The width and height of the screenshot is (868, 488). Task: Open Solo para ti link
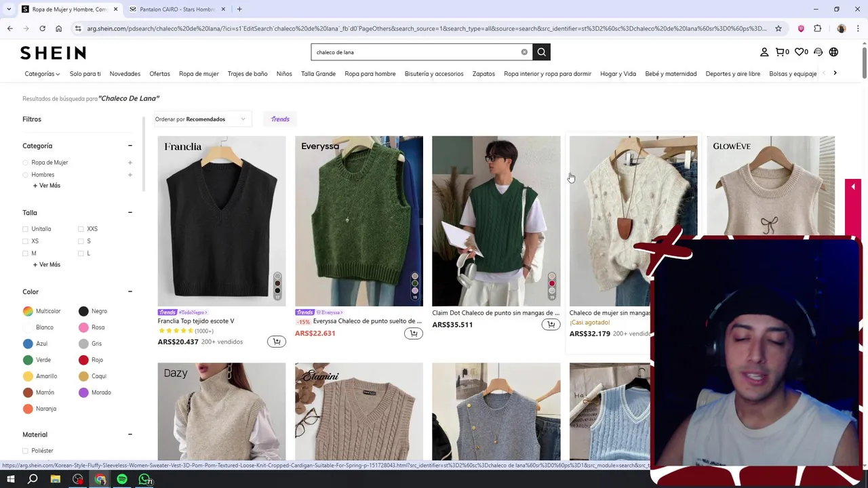[85, 74]
